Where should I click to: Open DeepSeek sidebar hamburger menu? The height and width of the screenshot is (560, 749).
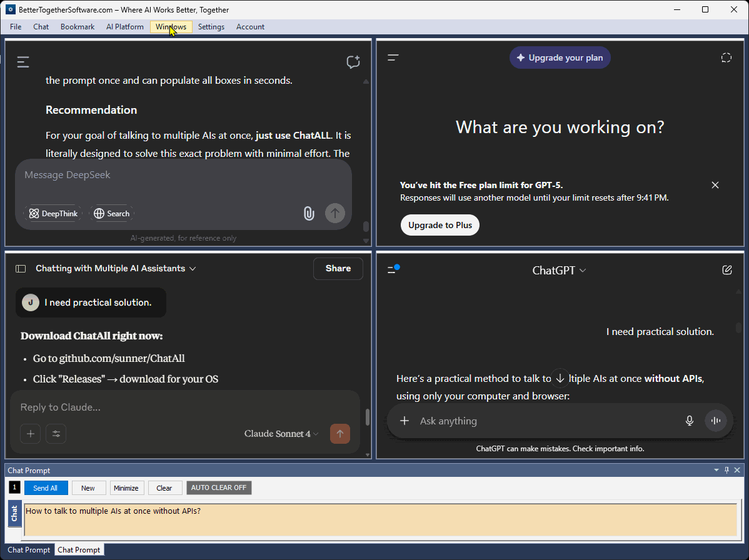tap(23, 62)
